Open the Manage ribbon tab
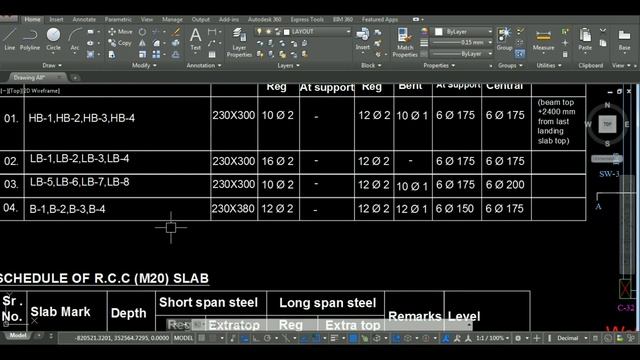The image size is (640, 360). coord(172,19)
